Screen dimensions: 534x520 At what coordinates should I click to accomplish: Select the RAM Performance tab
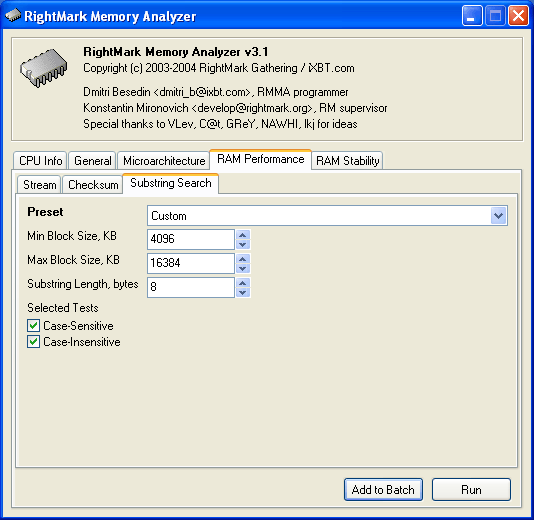(x=261, y=159)
